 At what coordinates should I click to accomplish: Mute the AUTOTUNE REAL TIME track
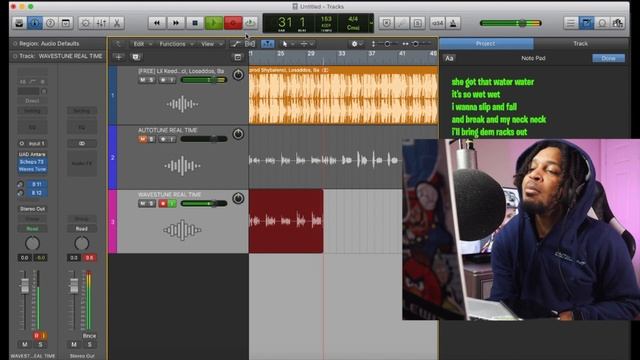tap(142, 139)
